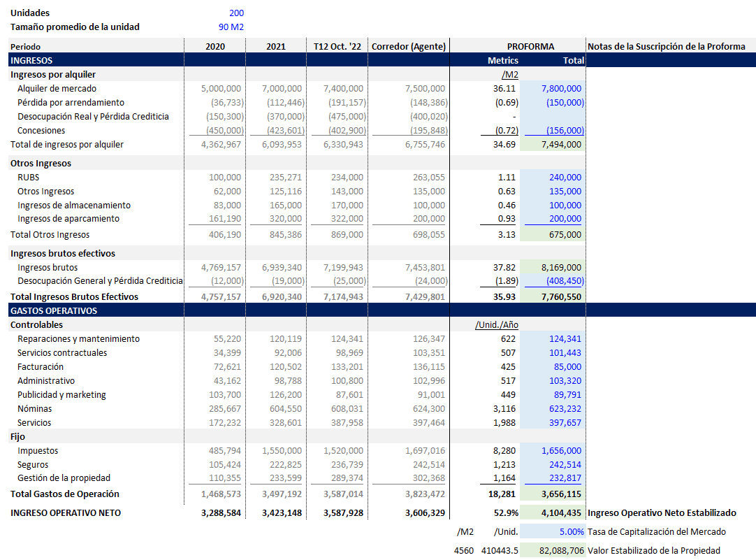Select the 2021 Alquiler de mercado 7,000,000
This screenshot has height=560, width=756.
(282, 89)
